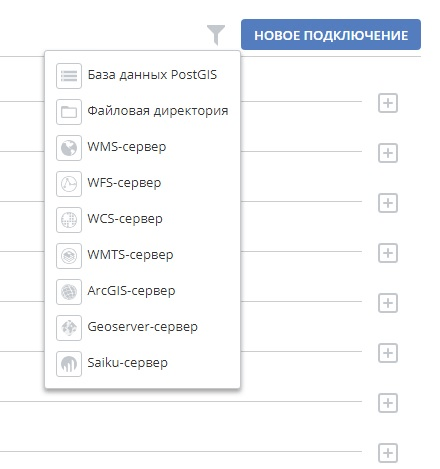Open the funnel filter icon
This screenshot has width=440, height=469.
tap(216, 34)
